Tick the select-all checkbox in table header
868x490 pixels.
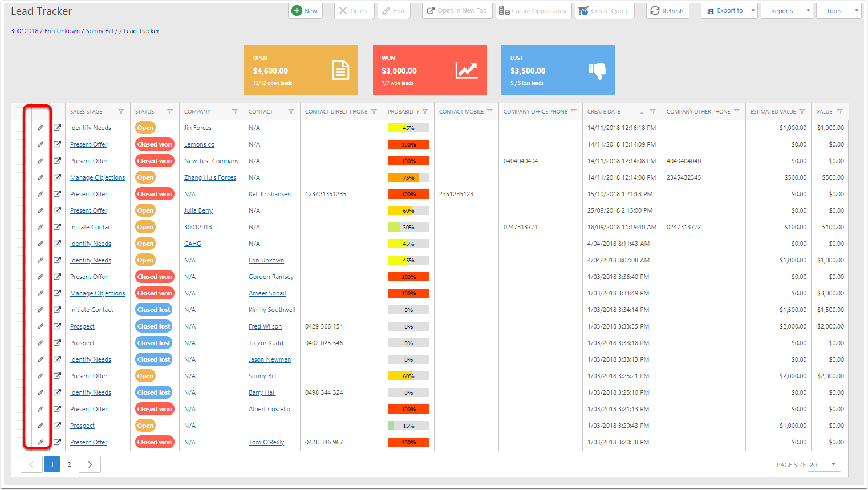20,112
